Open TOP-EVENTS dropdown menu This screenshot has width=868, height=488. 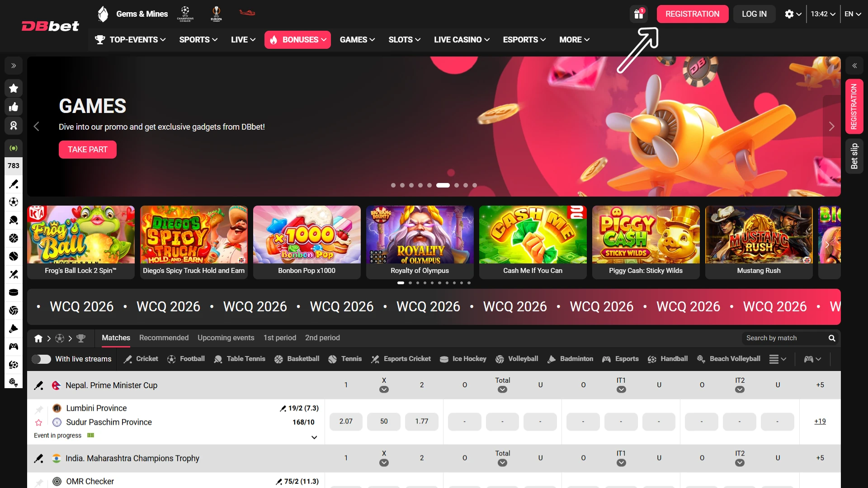(130, 40)
